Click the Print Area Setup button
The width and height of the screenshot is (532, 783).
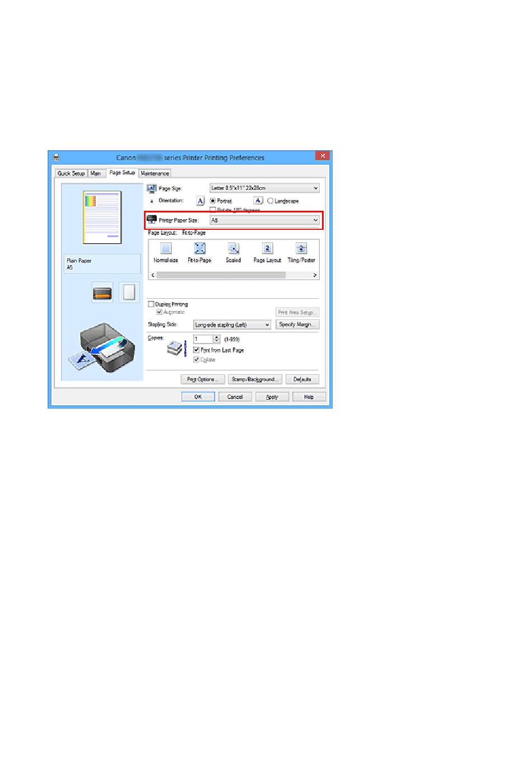(x=297, y=312)
